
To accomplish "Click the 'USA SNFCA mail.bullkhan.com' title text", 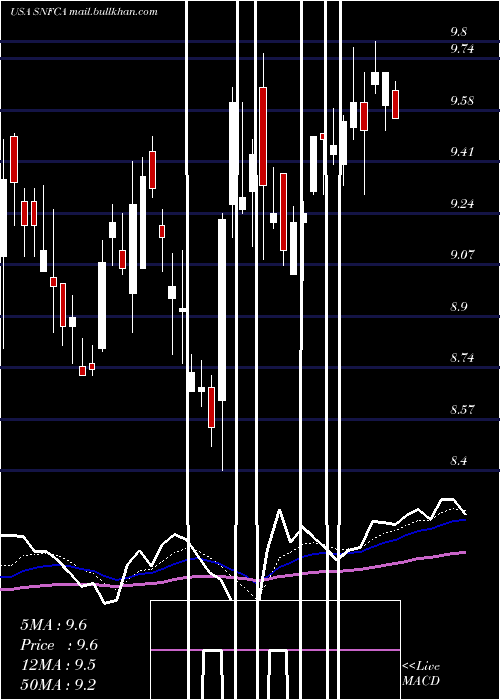I will tap(84, 12).
